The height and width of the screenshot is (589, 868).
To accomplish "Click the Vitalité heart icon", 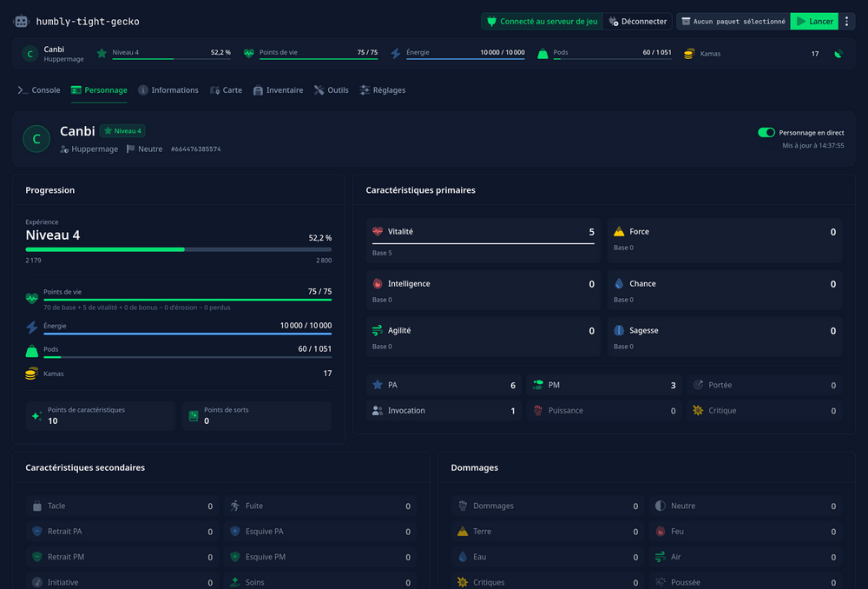I will (x=378, y=232).
